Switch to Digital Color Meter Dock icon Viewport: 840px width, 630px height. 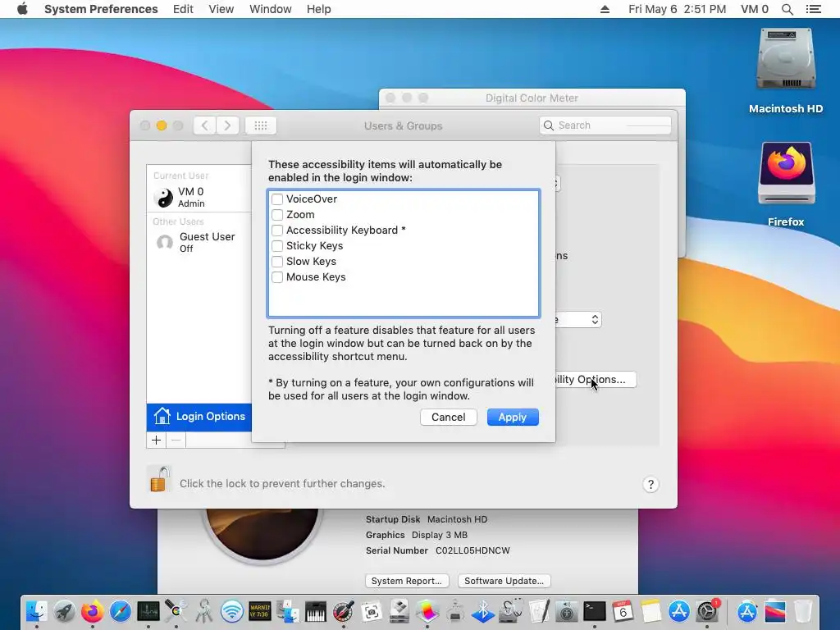pos(344,611)
